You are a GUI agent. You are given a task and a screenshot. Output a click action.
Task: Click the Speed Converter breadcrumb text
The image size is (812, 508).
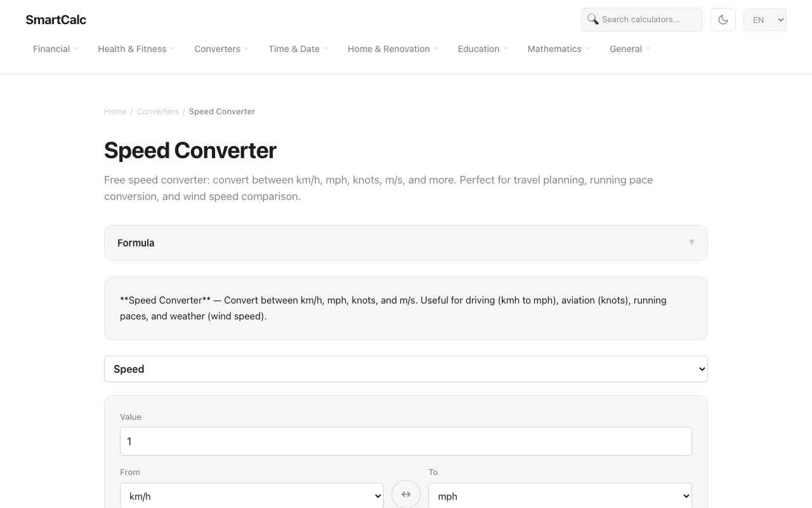[222, 111]
